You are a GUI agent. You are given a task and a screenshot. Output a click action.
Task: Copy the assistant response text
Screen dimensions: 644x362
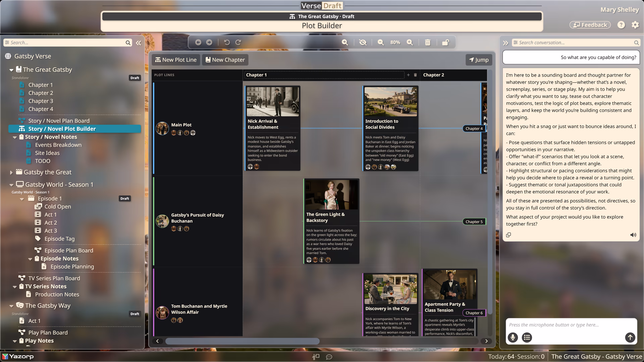click(x=508, y=235)
